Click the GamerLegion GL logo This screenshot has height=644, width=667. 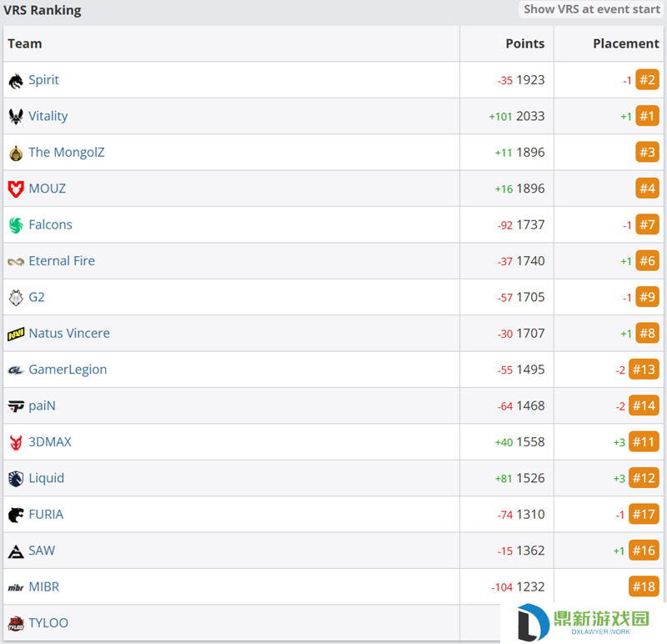tap(16, 370)
